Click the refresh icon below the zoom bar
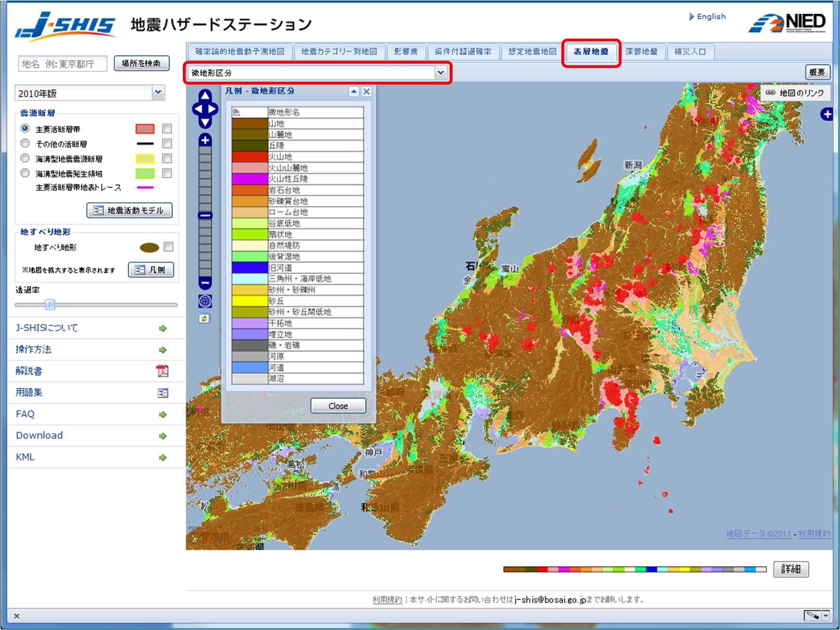The image size is (840, 630). point(205,319)
